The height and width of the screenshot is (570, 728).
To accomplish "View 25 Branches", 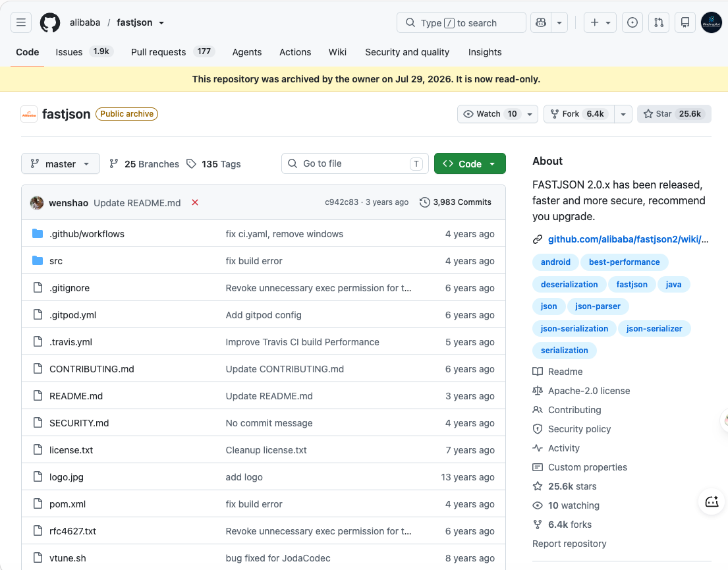I will click(x=144, y=164).
